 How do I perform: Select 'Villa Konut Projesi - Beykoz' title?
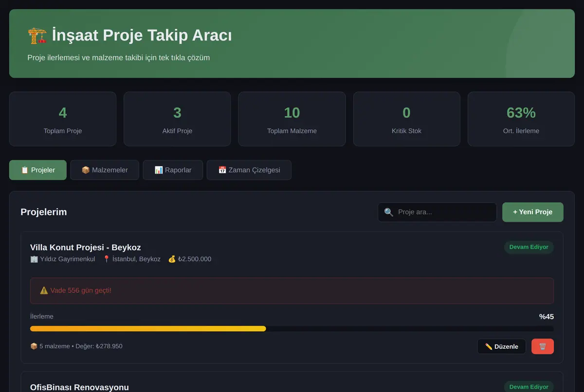pos(86,248)
